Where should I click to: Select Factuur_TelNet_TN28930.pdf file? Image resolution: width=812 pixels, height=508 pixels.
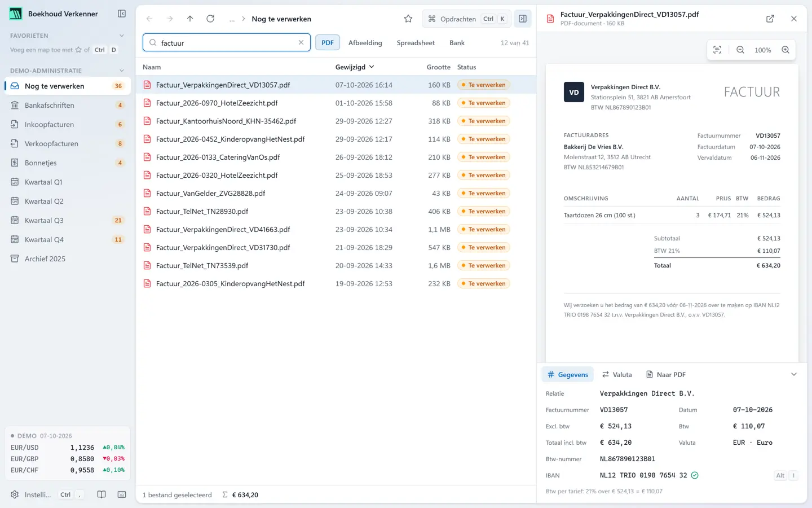[x=336, y=211]
